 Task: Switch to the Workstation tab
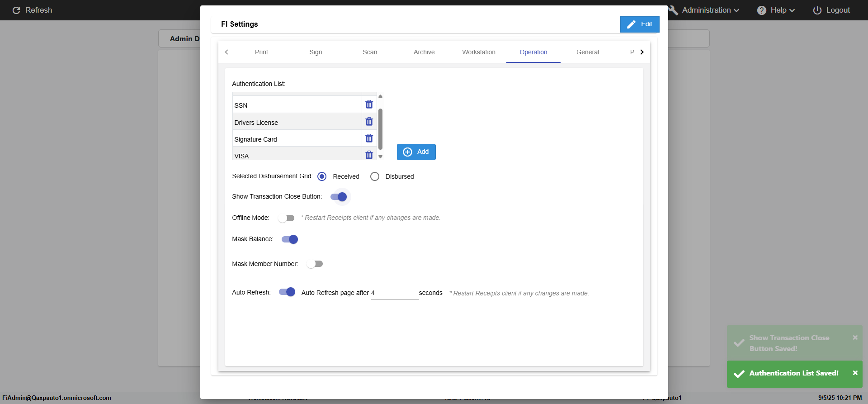click(478, 52)
